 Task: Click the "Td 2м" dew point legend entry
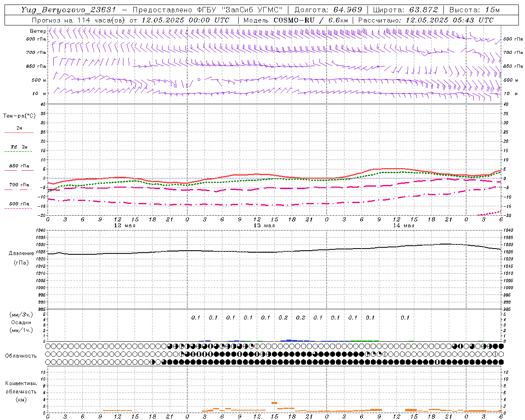pyautogui.click(x=19, y=147)
